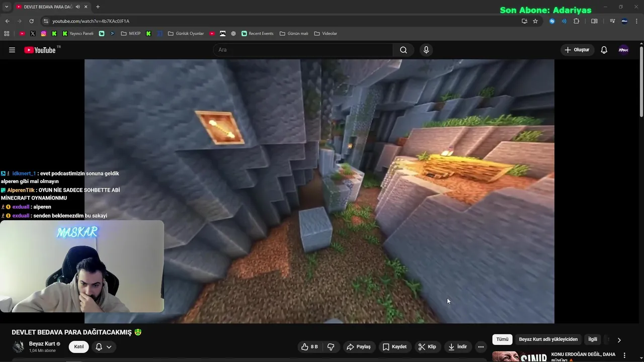Click the search magnifier button
Image resolution: width=644 pixels, height=362 pixels.
[404, 50]
